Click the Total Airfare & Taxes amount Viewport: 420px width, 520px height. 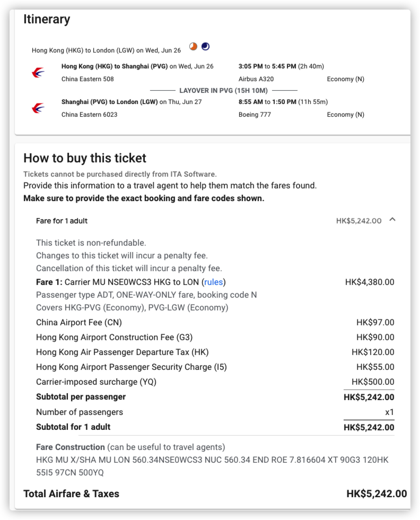click(x=377, y=494)
